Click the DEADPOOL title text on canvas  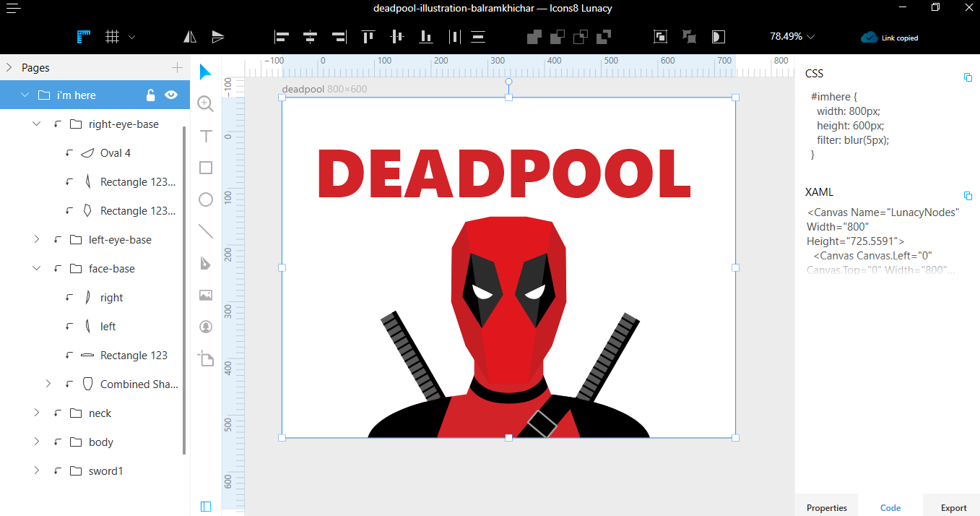click(x=504, y=173)
